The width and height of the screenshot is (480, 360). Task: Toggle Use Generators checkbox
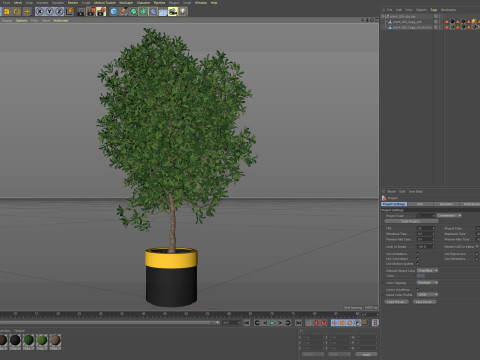(418, 259)
